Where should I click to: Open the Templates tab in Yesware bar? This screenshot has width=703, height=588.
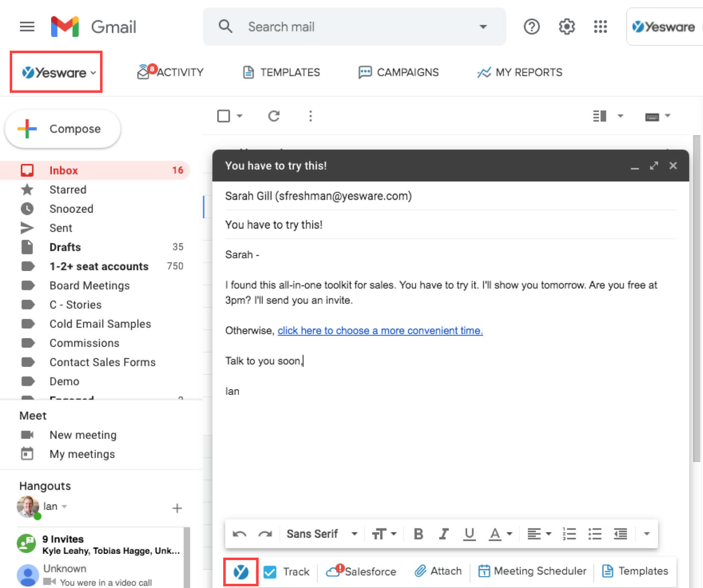coord(281,72)
